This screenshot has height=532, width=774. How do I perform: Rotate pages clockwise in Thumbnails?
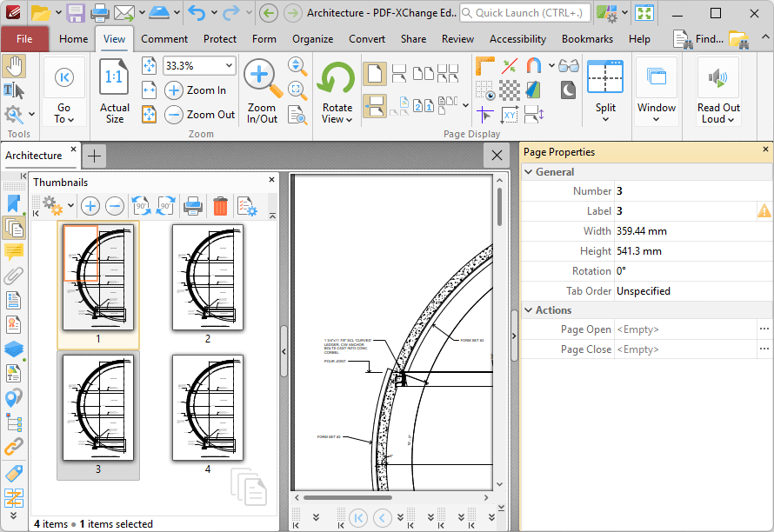[x=165, y=206]
